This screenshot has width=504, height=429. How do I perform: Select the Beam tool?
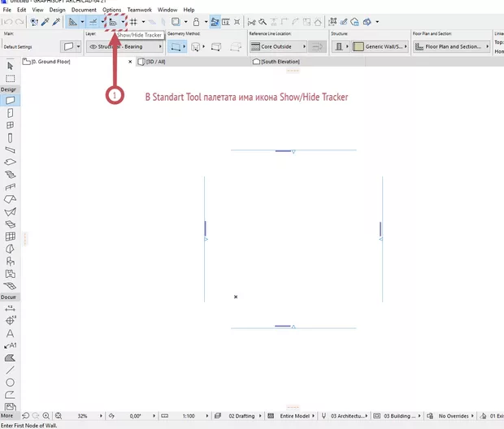pyautogui.click(x=10, y=149)
